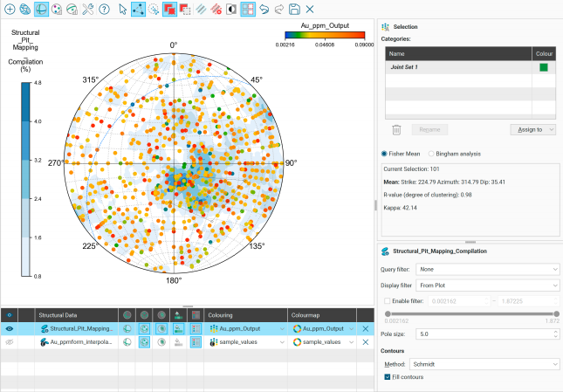Delete category using trash bin icon
The height and width of the screenshot is (392, 563).
click(395, 129)
